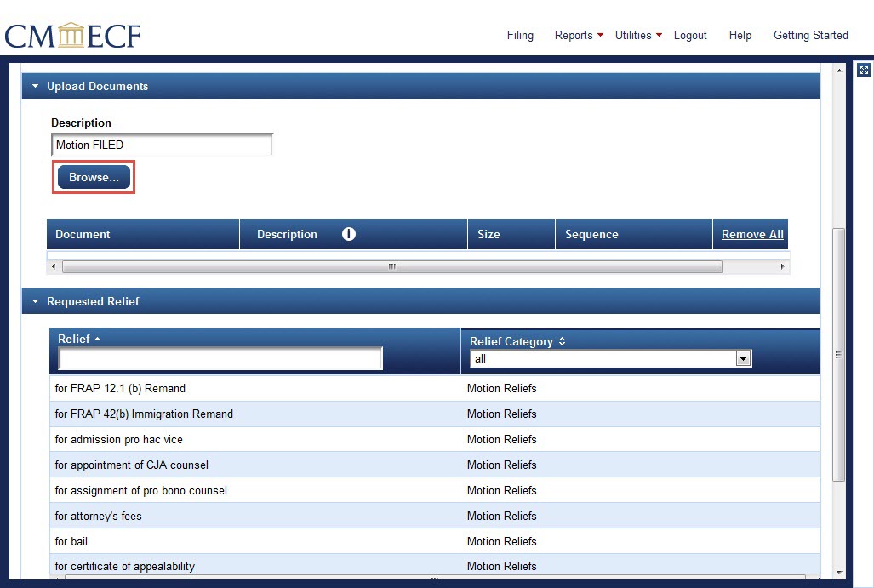Open the Help page
The image size is (874, 588).
740,35
